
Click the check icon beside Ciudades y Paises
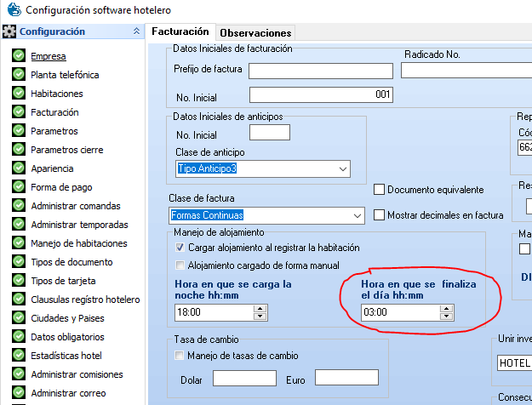[x=19, y=318]
